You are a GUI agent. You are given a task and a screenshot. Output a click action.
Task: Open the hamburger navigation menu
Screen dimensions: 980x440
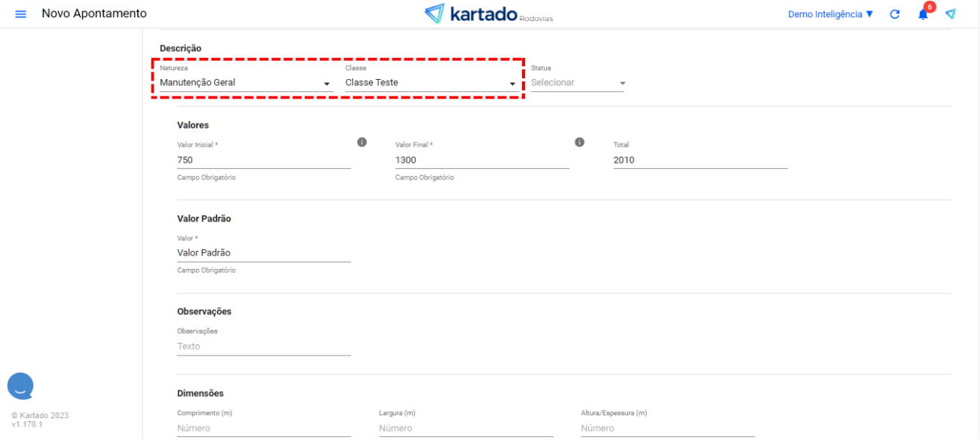point(20,14)
